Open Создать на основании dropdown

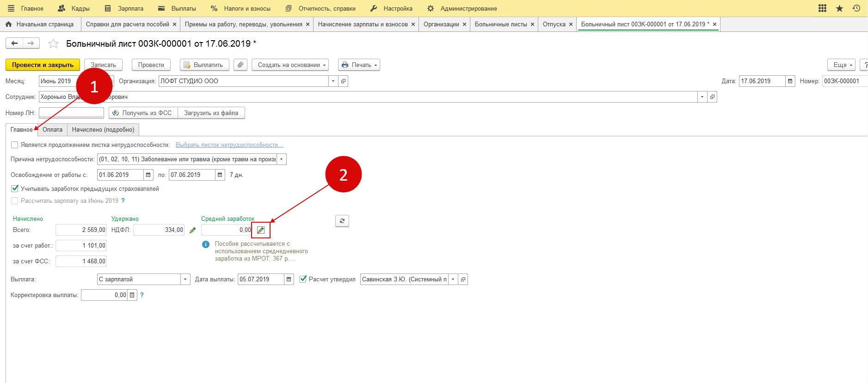tap(290, 65)
